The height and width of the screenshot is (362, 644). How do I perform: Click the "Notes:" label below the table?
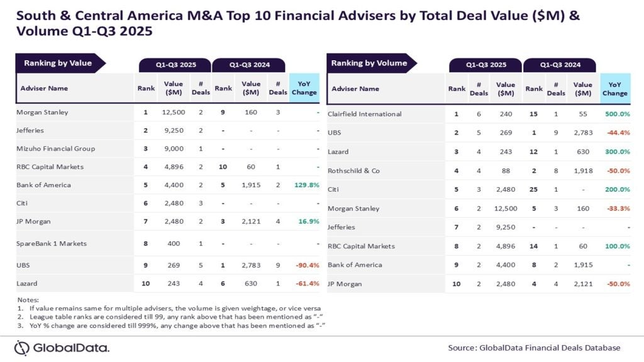pos(28,300)
